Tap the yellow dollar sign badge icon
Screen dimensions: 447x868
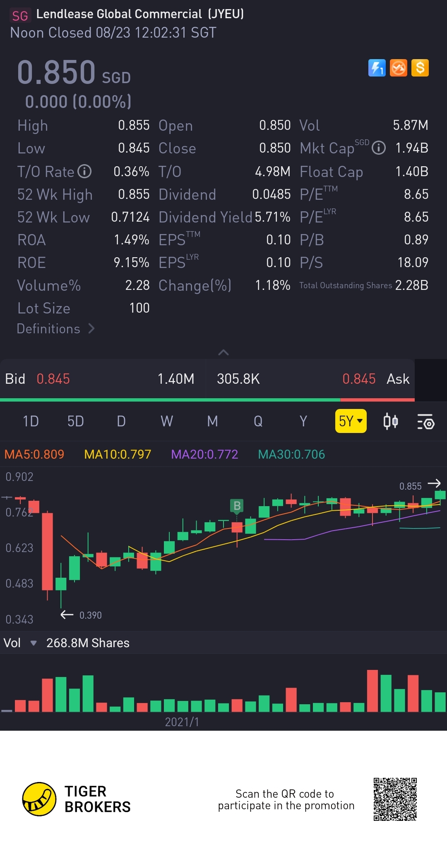click(420, 68)
